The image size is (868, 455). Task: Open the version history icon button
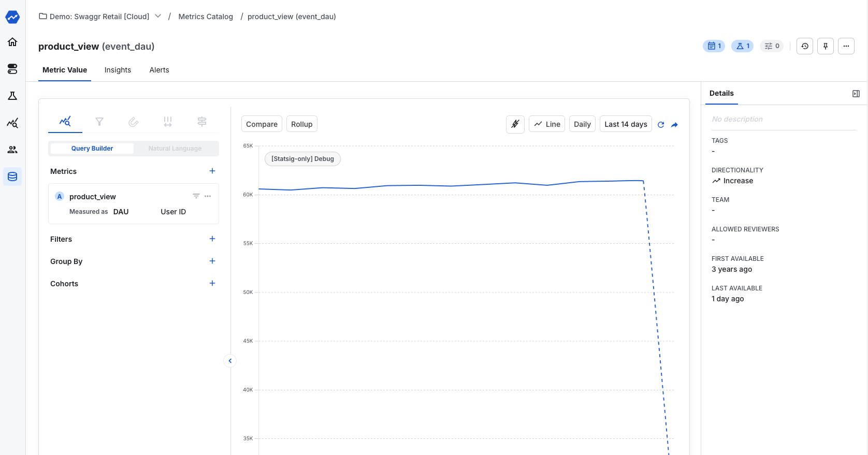805,46
